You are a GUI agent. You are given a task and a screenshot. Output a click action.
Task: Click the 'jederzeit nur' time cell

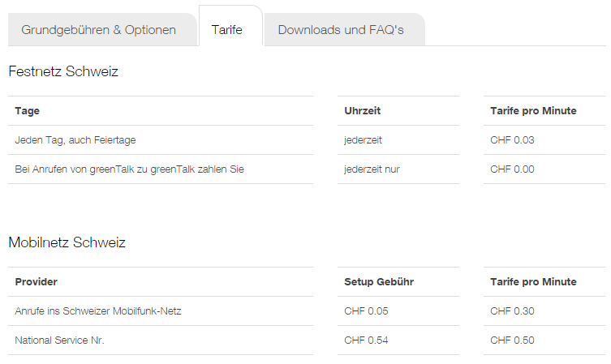point(372,169)
